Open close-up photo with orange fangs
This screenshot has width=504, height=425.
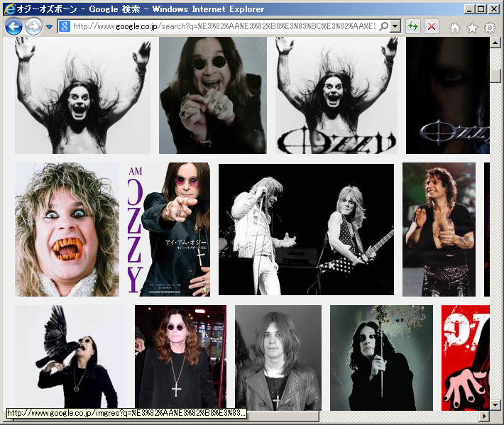(x=67, y=229)
